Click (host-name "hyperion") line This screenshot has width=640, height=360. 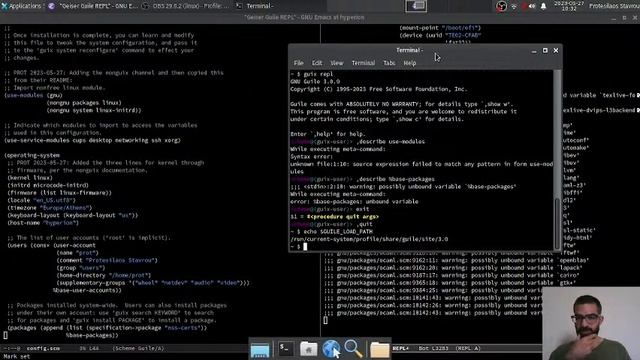click(x=43, y=222)
